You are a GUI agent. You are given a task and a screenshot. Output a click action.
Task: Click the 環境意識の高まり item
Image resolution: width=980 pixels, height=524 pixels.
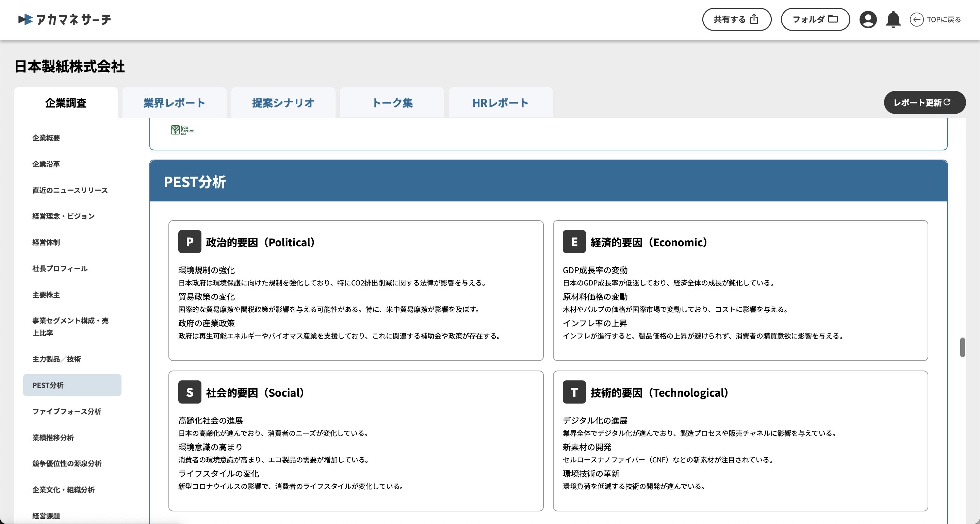pos(210,447)
